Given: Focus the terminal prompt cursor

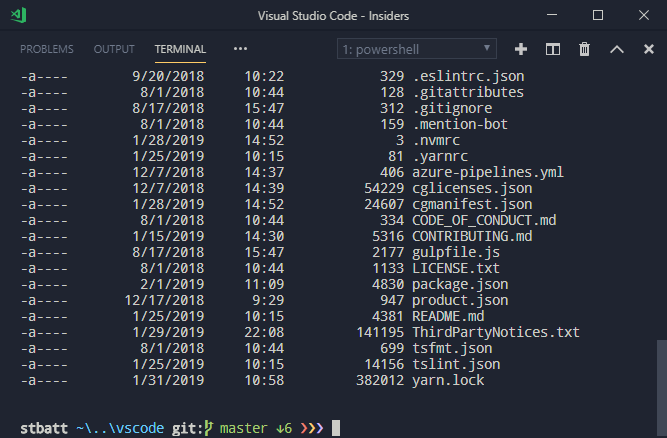Looking at the screenshot, I should [x=336, y=428].
